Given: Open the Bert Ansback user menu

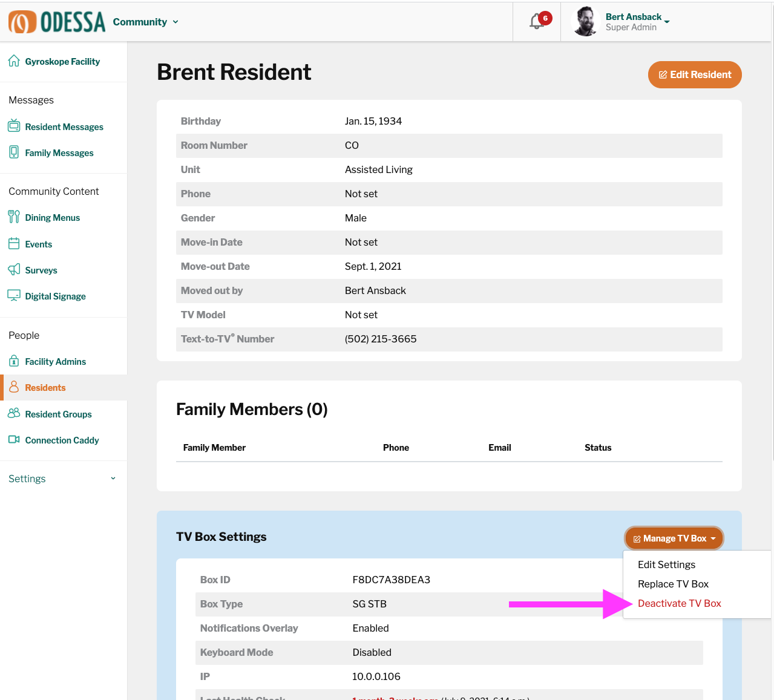Looking at the screenshot, I should [638, 22].
